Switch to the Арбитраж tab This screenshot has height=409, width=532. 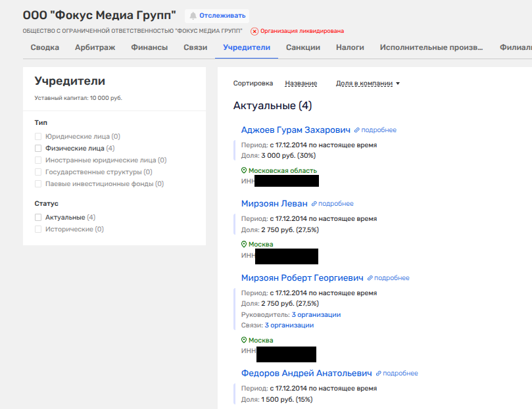click(x=95, y=47)
